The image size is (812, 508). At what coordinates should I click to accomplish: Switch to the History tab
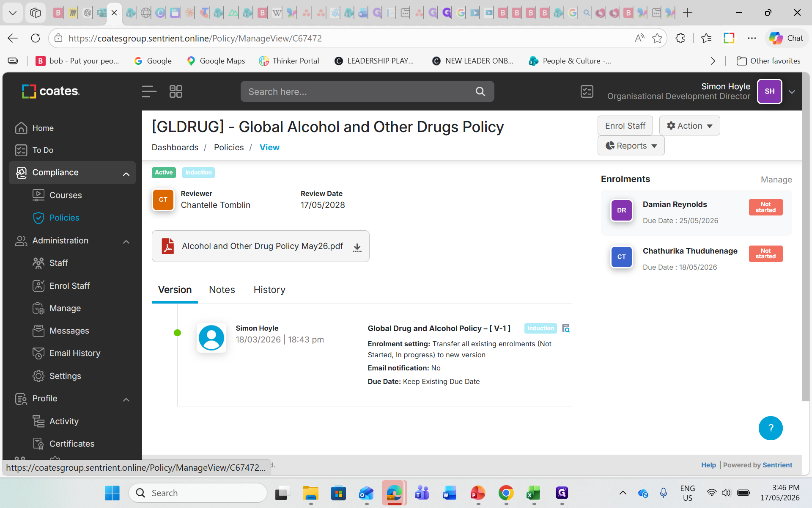point(269,290)
